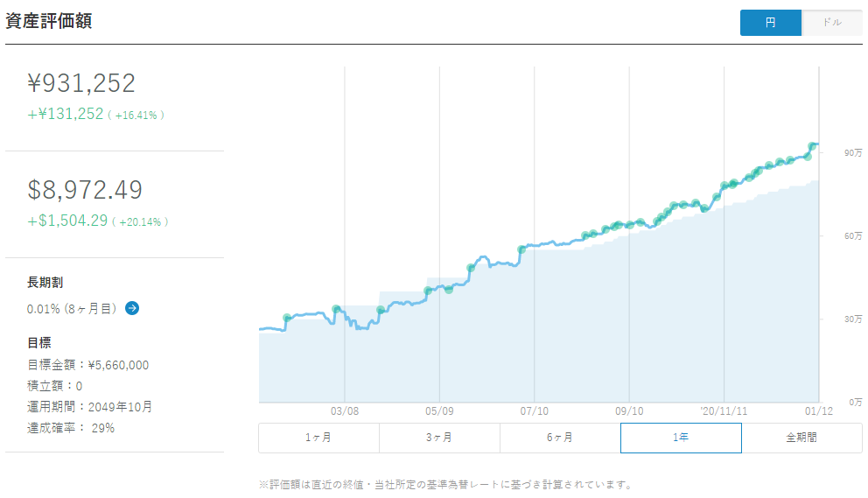Open the 長期割 details arrow icon

tap(132, 308)
